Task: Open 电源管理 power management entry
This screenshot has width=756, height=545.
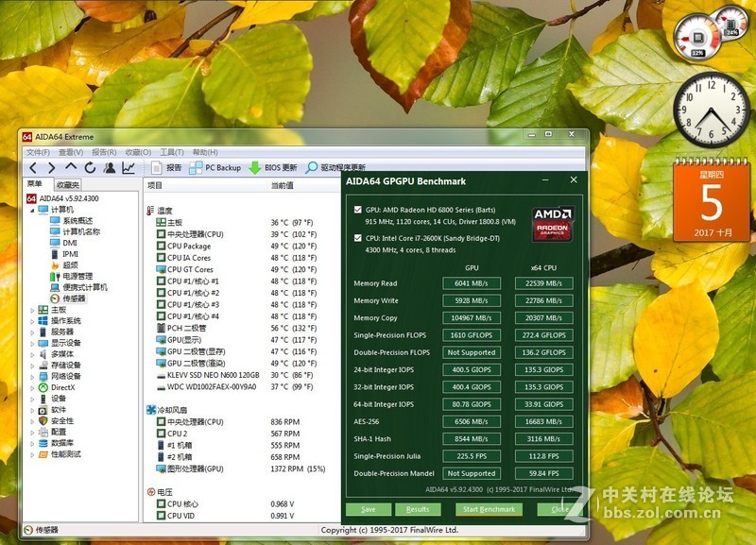Action: [x=72, y=276]
